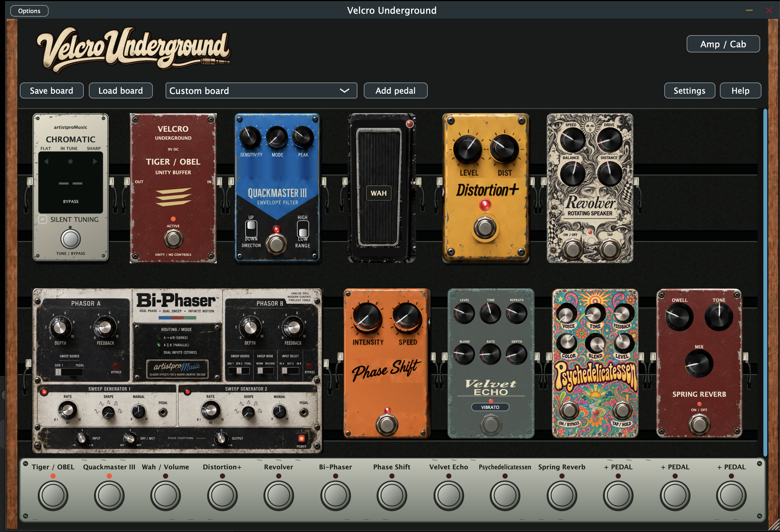Select the A || B (PARALLEL) routing mode
The height and width of the screenshot is (532, 780).
pyautogui.click(x=173, y=345)
